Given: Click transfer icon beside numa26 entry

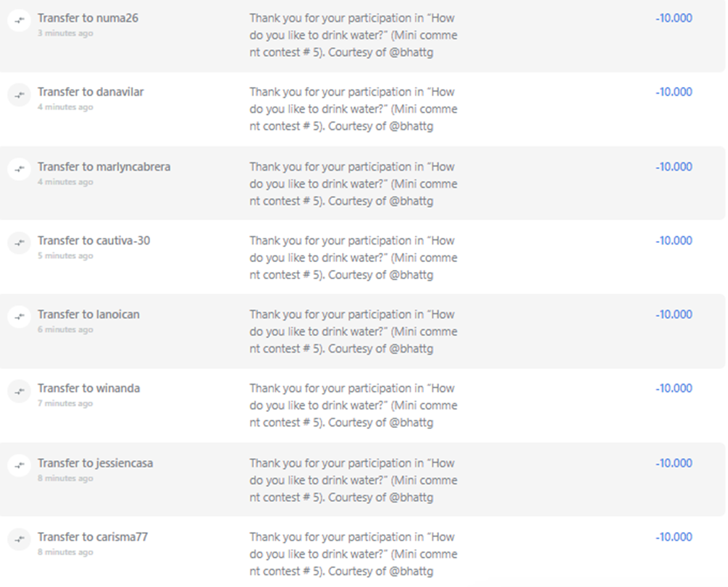Looking at the screenshot, I should coord(19,20).
